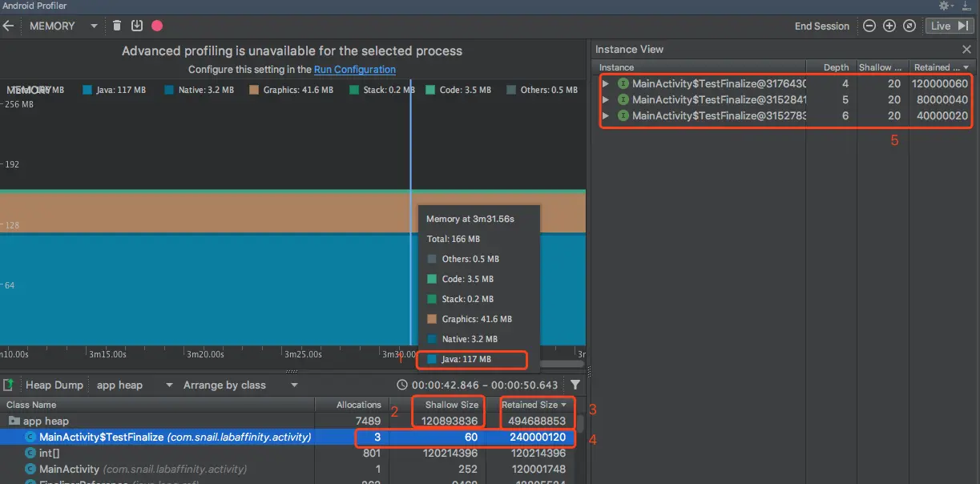980x484 pixels.
Task: Expand the first MainActivity$TestFinalize instance
Action: (x=605, y=83)
